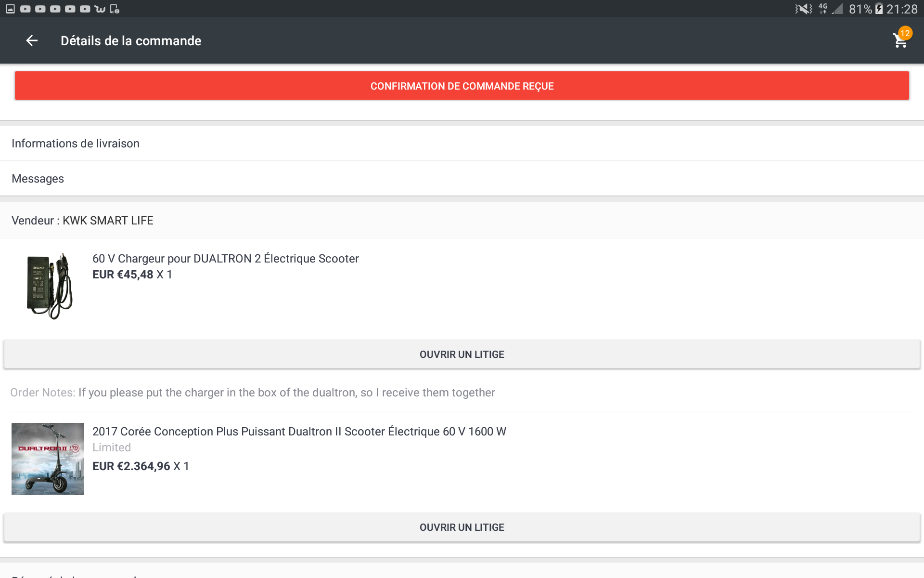Select the Limited variant label
Screen dimensions: 924x578
[112, 447]
